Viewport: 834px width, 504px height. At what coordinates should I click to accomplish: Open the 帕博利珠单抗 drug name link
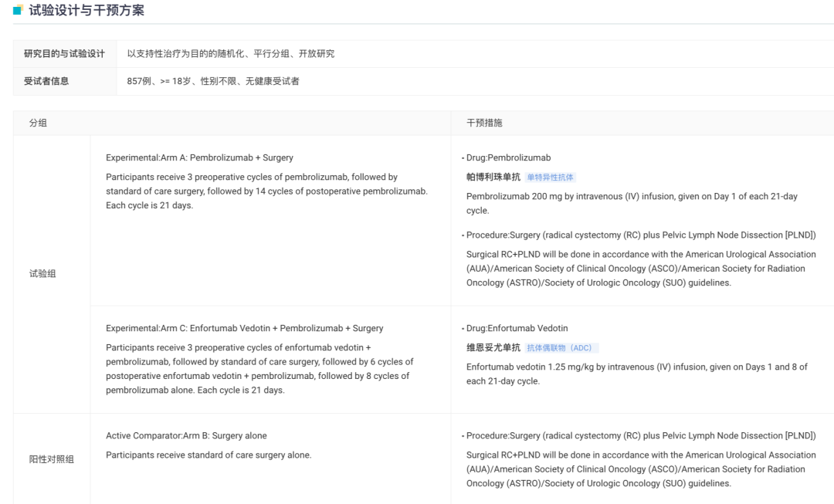pos(493,177)
